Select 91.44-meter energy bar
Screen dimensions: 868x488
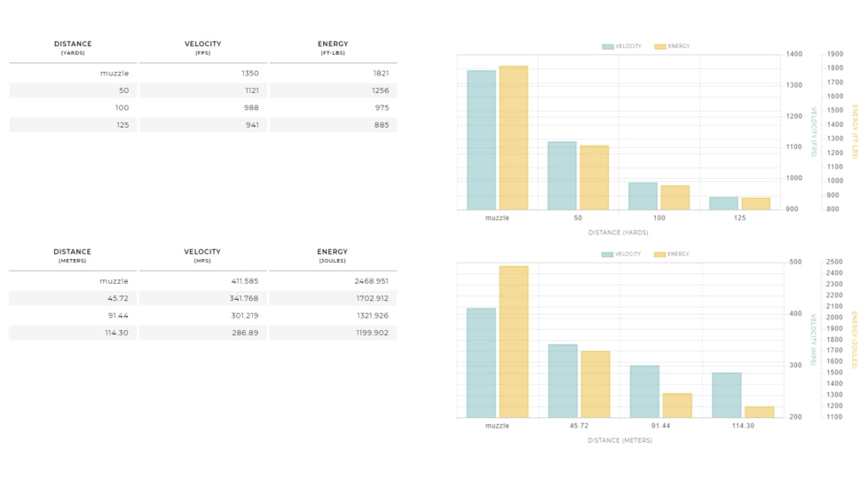(x=677, y=405)
